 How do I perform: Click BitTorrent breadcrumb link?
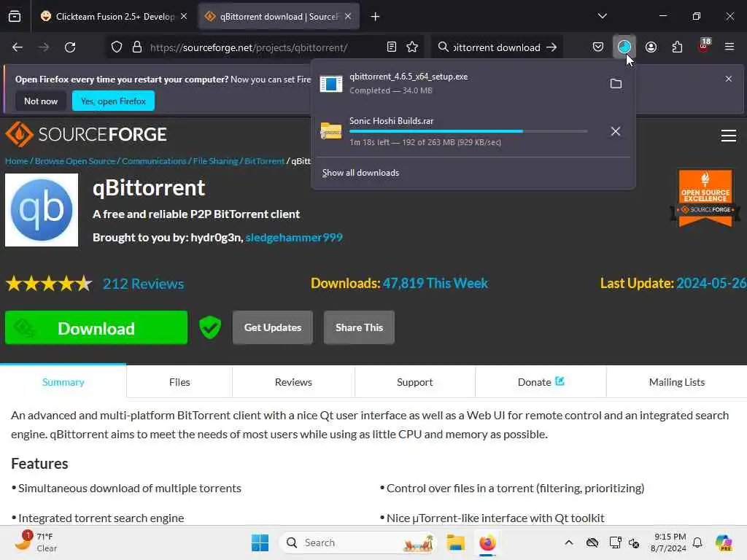(x=264, y=161)
